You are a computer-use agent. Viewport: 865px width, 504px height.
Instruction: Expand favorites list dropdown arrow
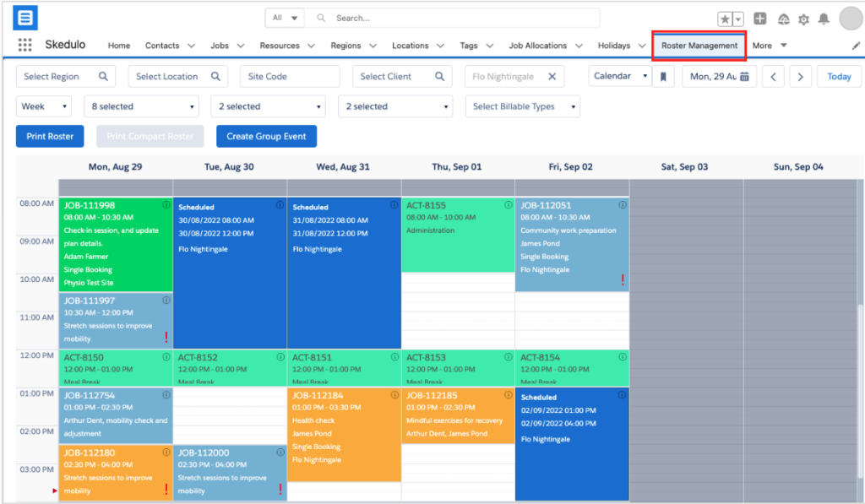tap(738, 19)
